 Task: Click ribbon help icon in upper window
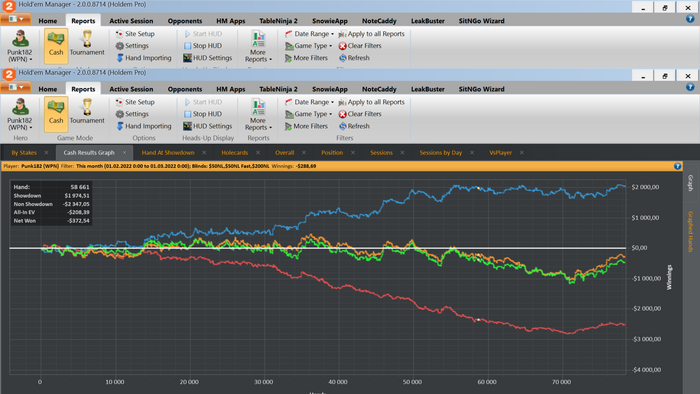tap(690, 19)
